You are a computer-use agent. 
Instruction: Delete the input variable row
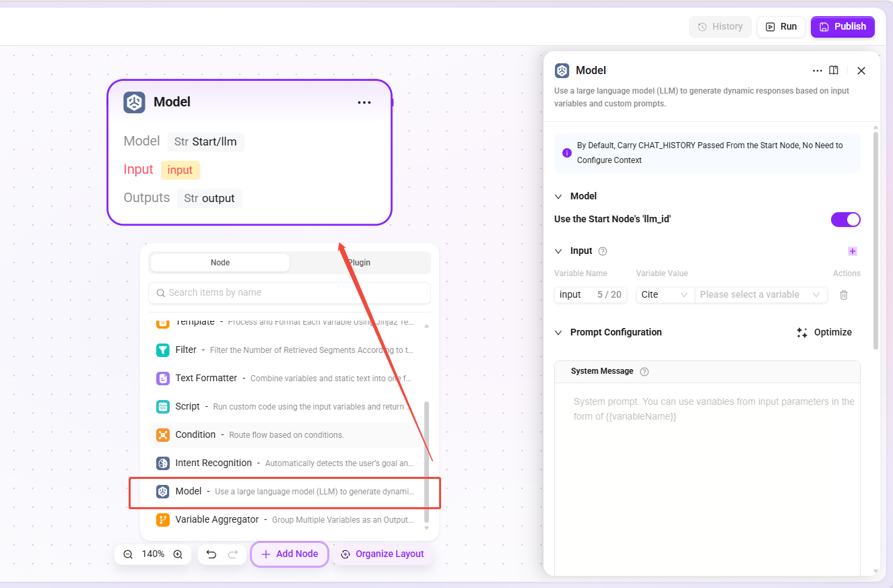coord(844,295)
